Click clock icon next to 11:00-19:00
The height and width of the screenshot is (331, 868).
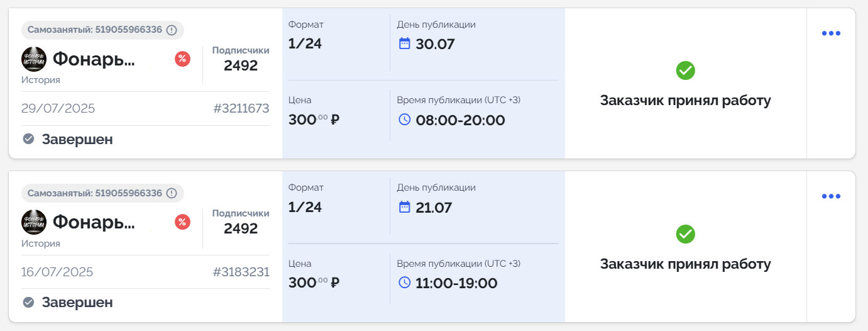point(404,283)
